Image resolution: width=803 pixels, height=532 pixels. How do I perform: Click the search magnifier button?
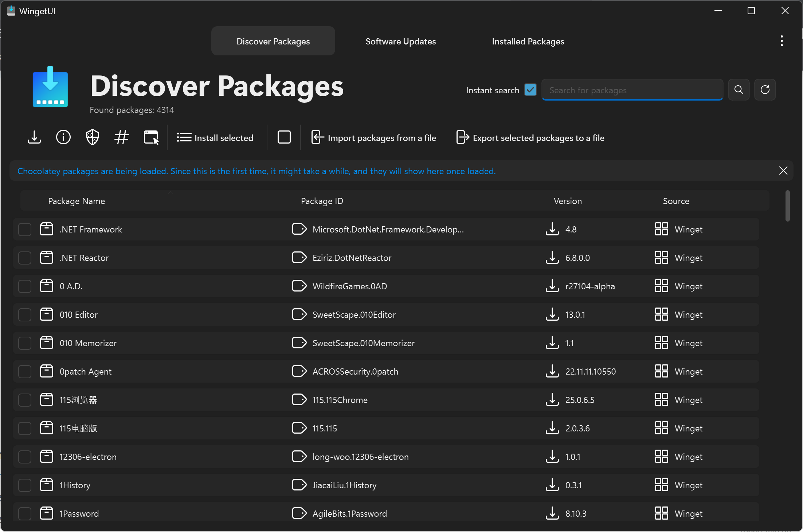coord(739,90)
